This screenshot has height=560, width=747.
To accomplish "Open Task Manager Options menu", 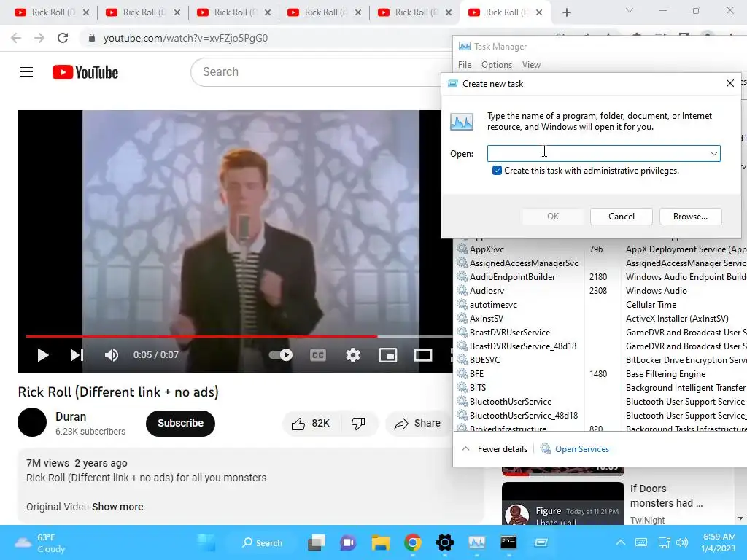I will [496, 65].
